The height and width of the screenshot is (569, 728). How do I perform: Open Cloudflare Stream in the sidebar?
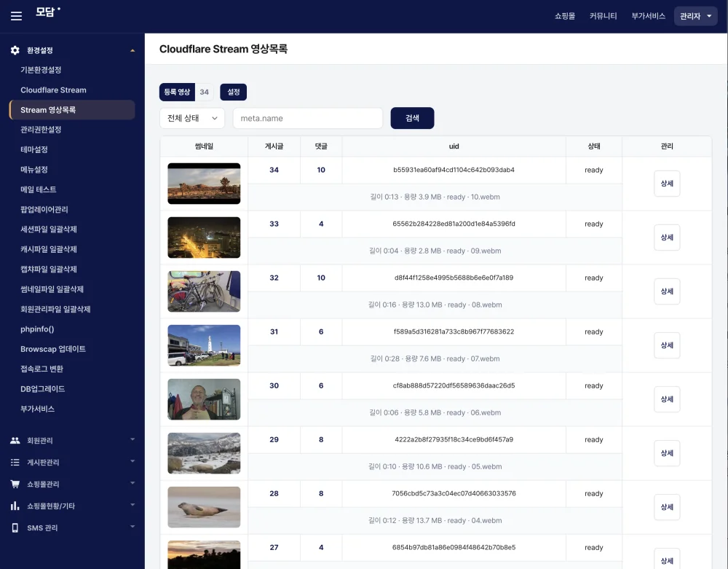pos(53,90)
